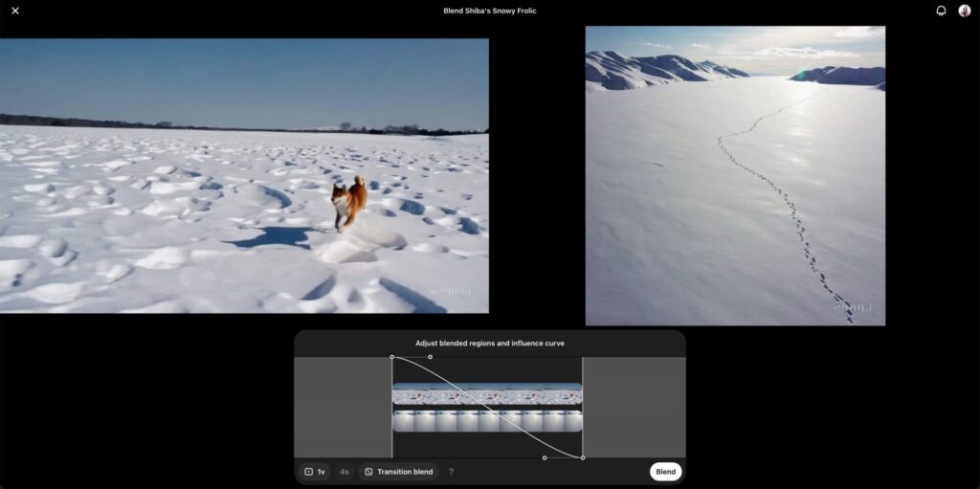Close the blend editor with X

(x=15, y=11)
